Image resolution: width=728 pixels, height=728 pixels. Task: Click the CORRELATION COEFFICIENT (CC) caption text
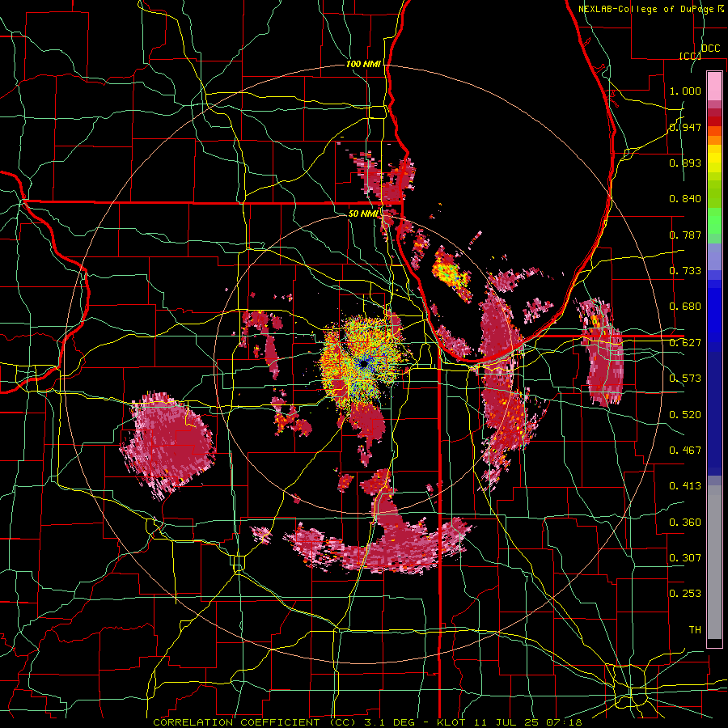point(255,722)
